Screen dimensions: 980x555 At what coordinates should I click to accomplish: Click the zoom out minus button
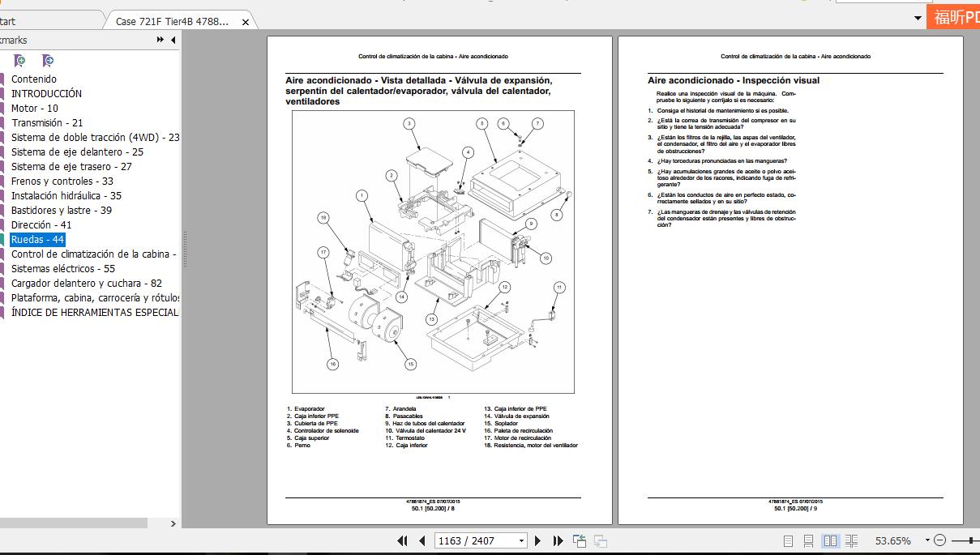939,540
